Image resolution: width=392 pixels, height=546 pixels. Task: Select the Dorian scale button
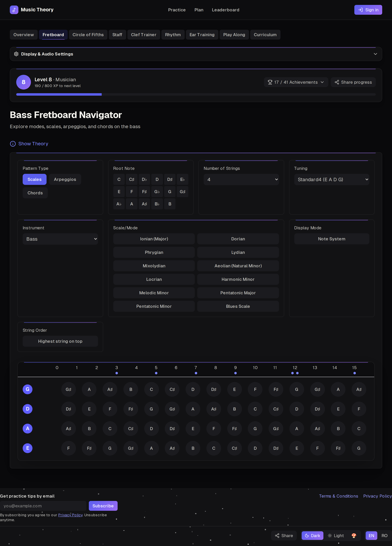238,239
